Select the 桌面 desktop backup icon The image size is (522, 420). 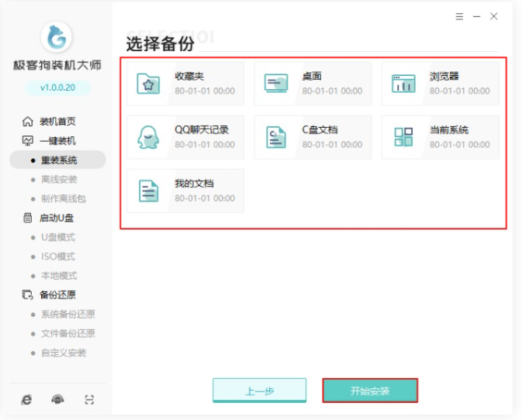[x=275, y=84]
